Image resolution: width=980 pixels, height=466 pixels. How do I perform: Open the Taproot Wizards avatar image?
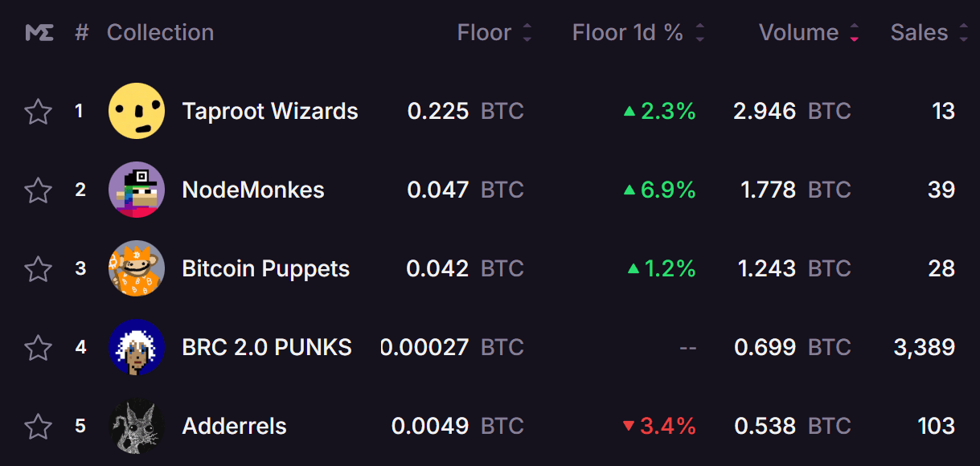[x=137, y=111]
